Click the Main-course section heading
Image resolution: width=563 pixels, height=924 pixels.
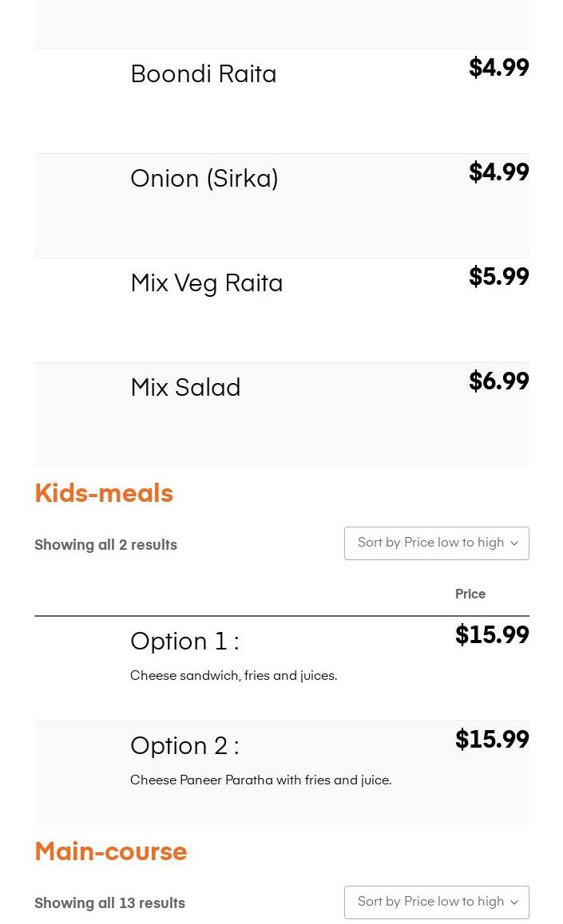click(110, 851)
